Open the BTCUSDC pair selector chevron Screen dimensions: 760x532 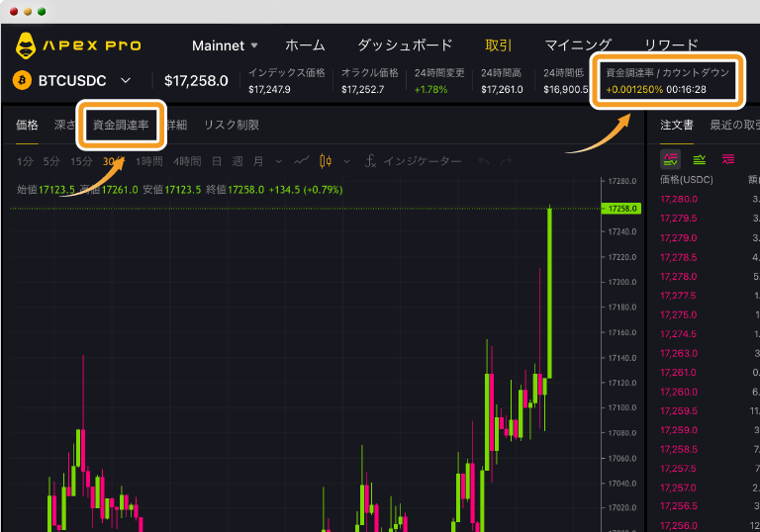(126, 80)
